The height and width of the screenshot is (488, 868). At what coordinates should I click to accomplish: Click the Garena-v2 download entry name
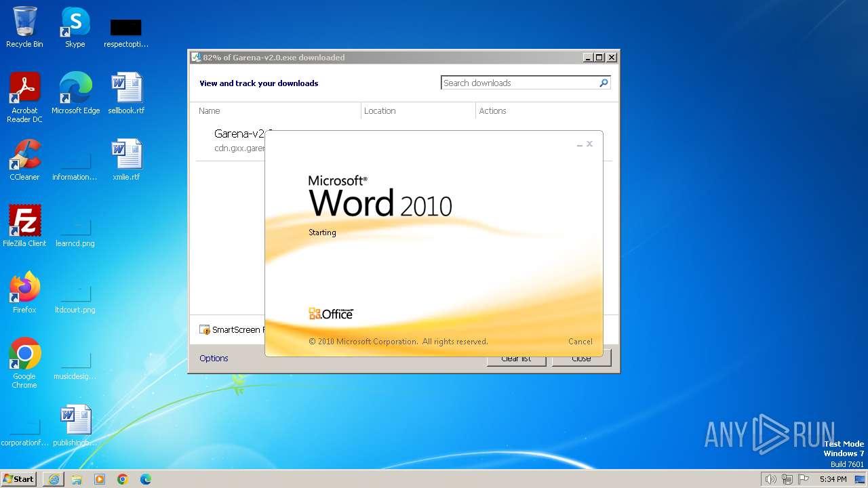click(239, 134)
